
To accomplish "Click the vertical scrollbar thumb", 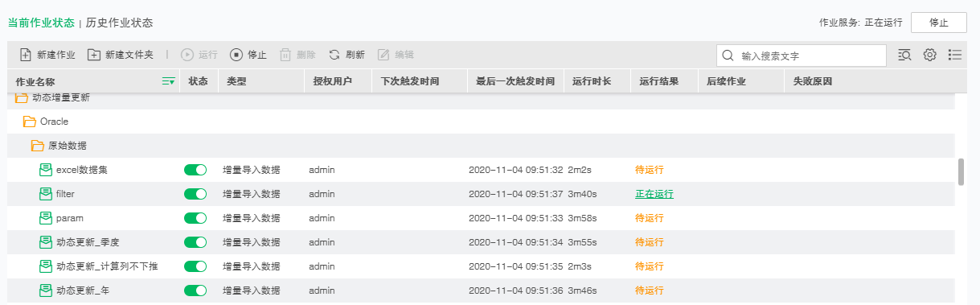I will coord(961,172).
